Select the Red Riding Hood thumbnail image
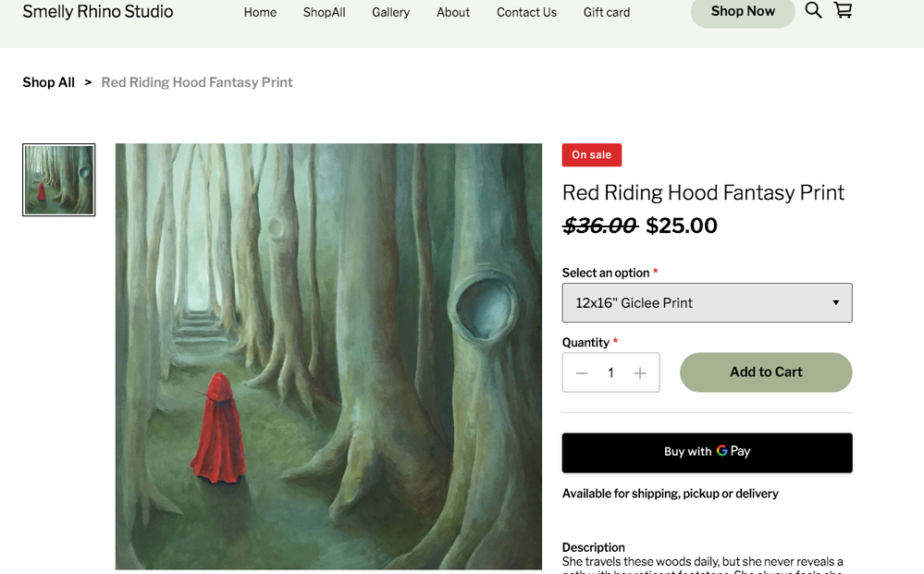 [59, 180]
